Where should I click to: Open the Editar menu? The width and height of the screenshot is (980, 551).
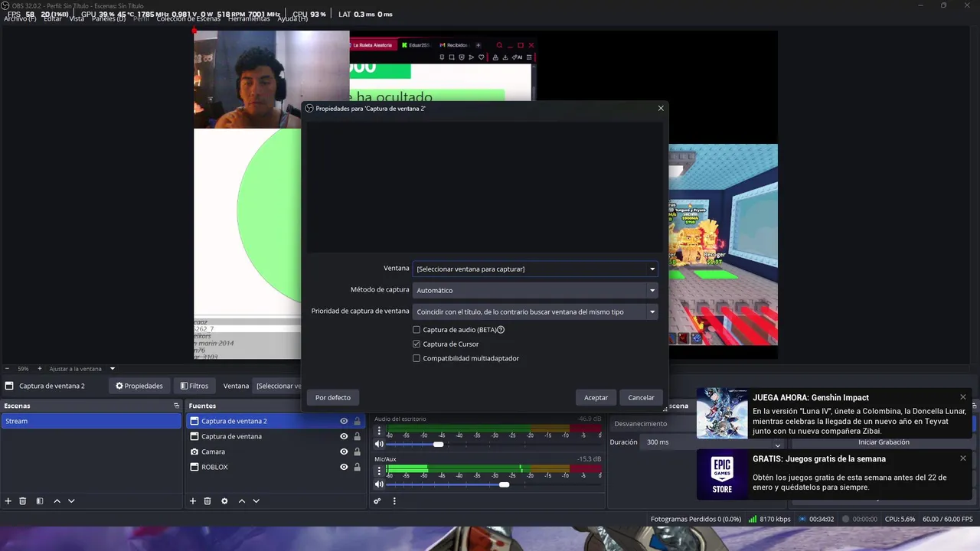(x=53, y=18)
